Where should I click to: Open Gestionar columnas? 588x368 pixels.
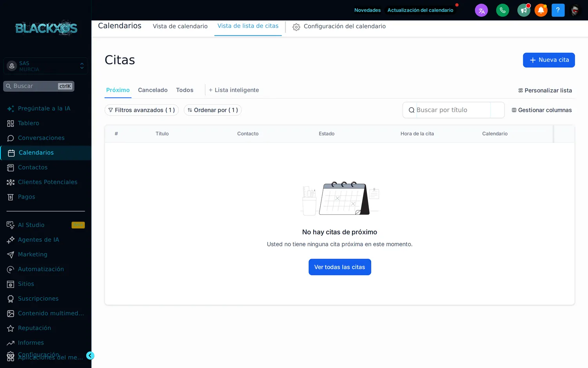pyautogui.click(x=542, y=110)
